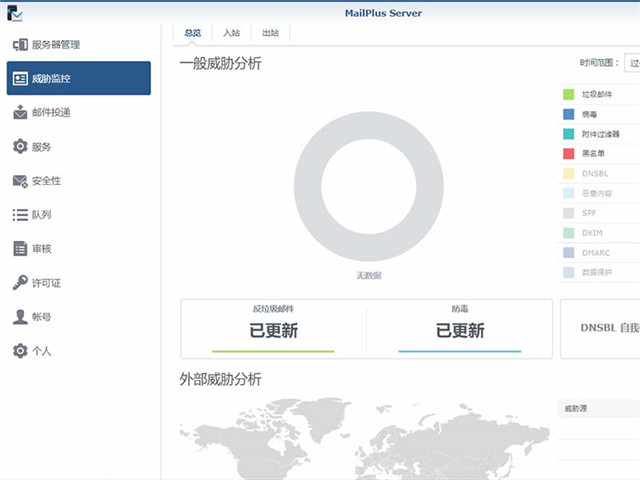Image resolution: width=640 pixels, height=480 pixels.
Task: Switch to the 入站 tab
Action: pos(231,33)
